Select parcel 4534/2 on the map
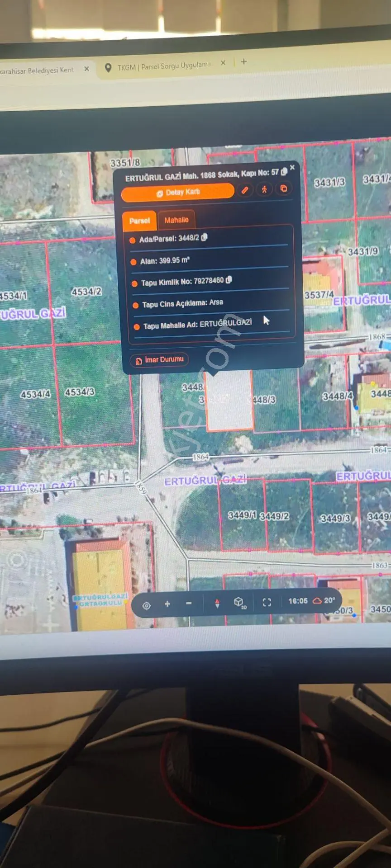 tap(86, 292)
